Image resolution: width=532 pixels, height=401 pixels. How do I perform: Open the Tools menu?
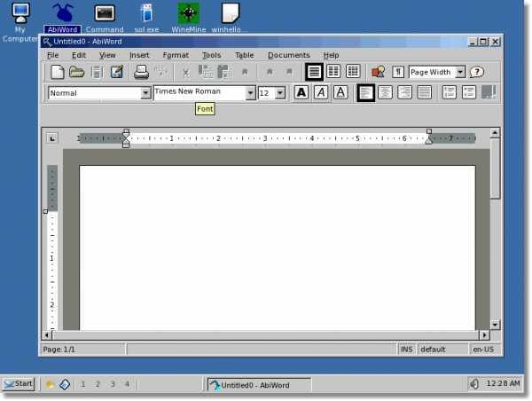[211, 55]
